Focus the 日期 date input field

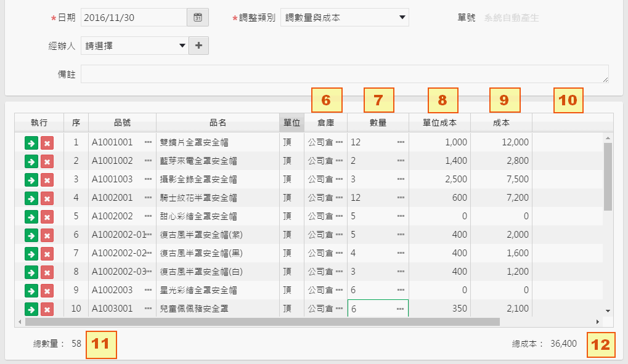(134, 18)
